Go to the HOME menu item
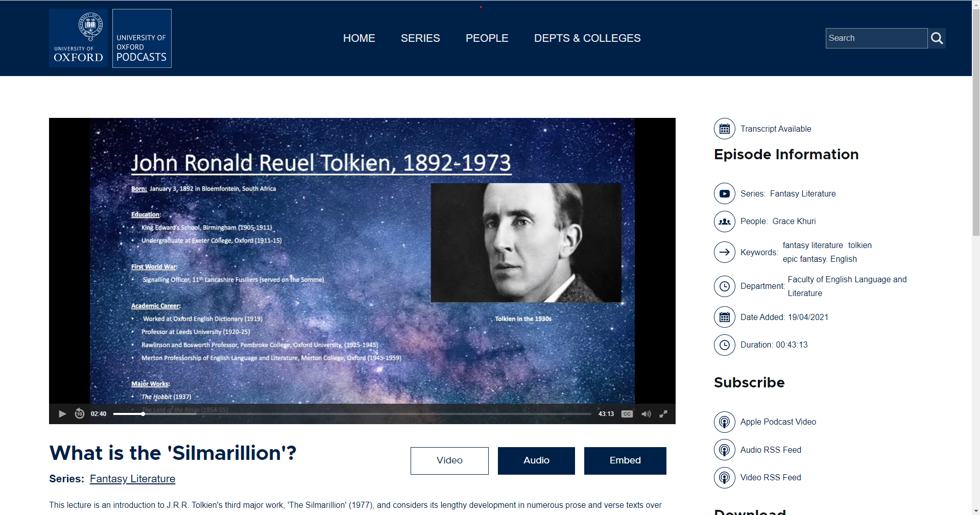 pyautogui.click(x=359, y=38)
